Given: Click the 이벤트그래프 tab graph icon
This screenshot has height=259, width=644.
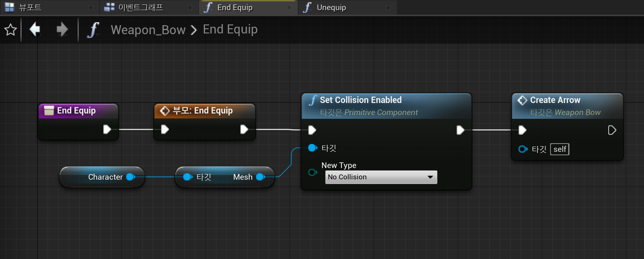Looking at the screenshot, I should pos(109,7).
